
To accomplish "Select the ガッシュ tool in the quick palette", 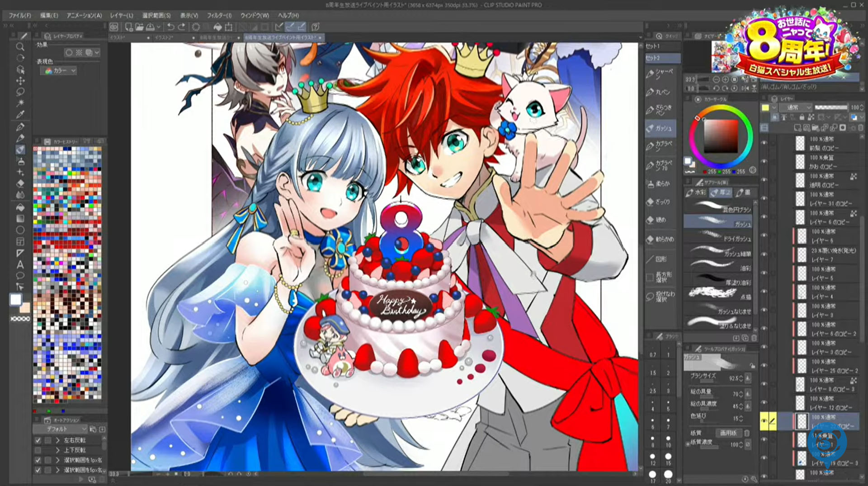I will point(660,128).
